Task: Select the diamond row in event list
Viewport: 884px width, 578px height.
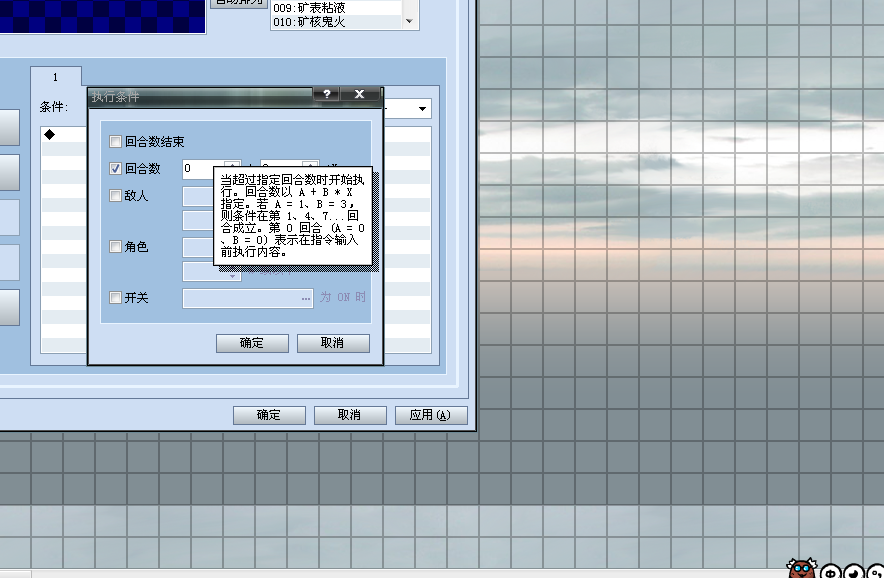Action: pos(64,135)
